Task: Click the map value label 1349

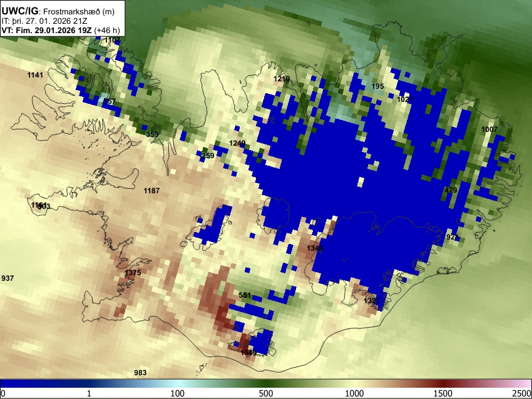Action: (315, 248)
